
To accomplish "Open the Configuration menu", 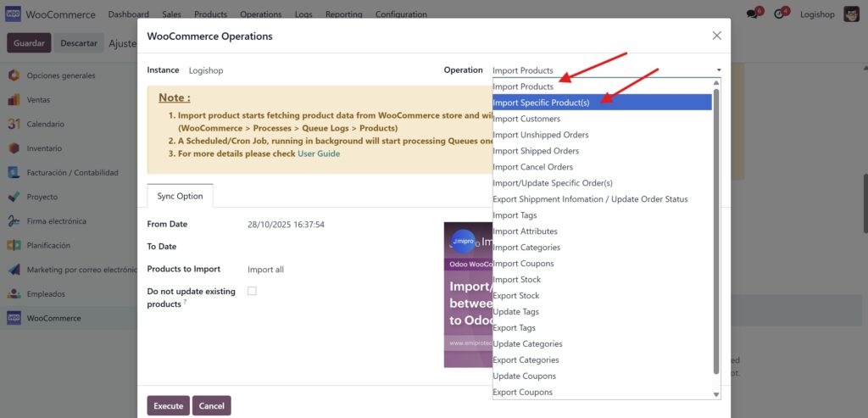I will coord(401,14).
